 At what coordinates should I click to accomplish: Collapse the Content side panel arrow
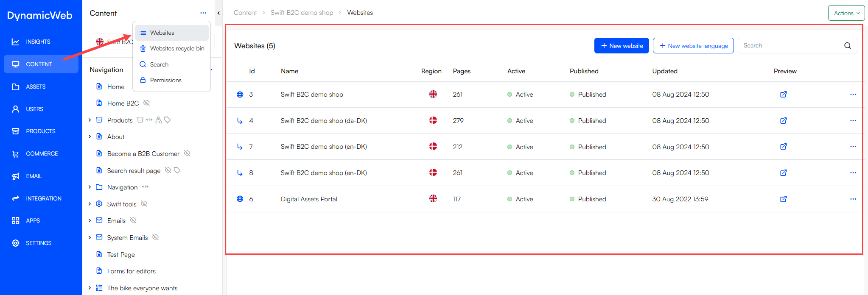click(x=218, y=13)
